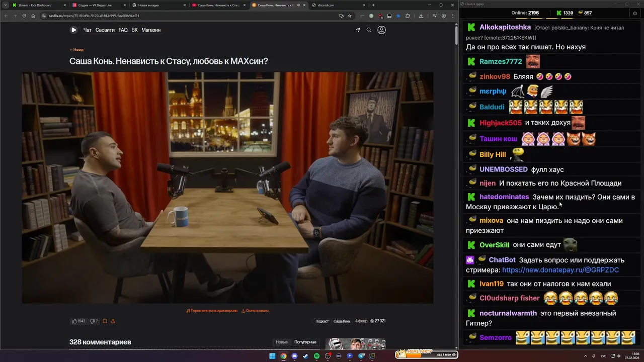Click username UNEMBOSSED in chat
Viewport: 644px width, 362px height.
pos(504,169)
